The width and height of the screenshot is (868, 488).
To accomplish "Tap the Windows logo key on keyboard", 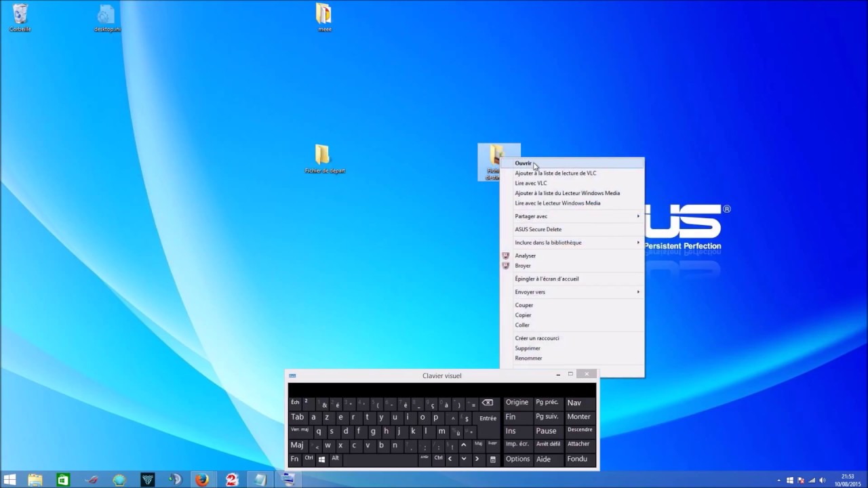I will pyautogui.click(x=321, y=459).
